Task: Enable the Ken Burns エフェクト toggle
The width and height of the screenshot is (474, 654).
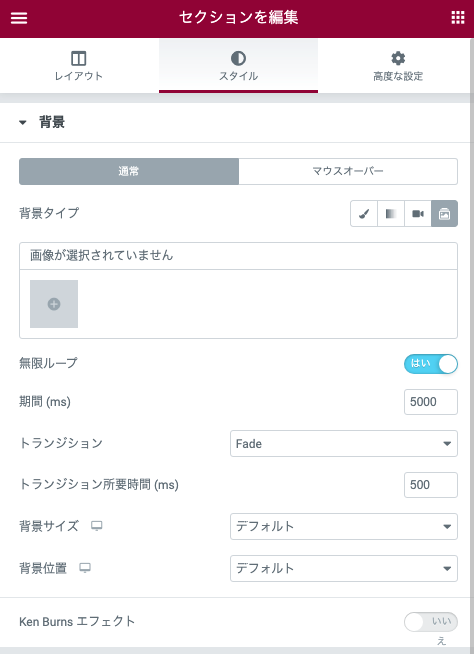Action: click(431, 622)
